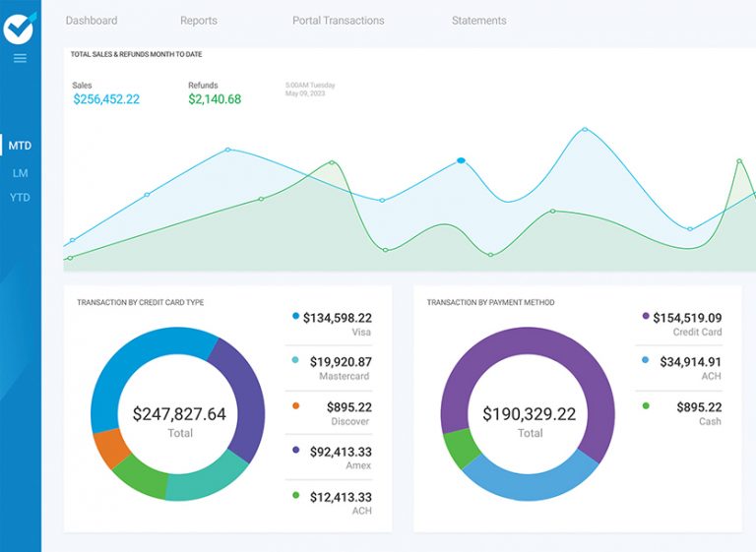
Task: Switch to the Reports tab
Action: [199, 21]
